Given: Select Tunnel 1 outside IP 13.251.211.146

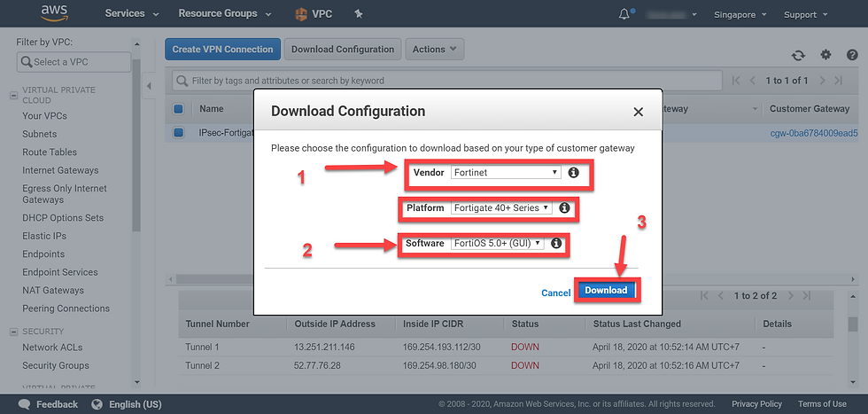Looking at the screenshot, I should point(324,348).
